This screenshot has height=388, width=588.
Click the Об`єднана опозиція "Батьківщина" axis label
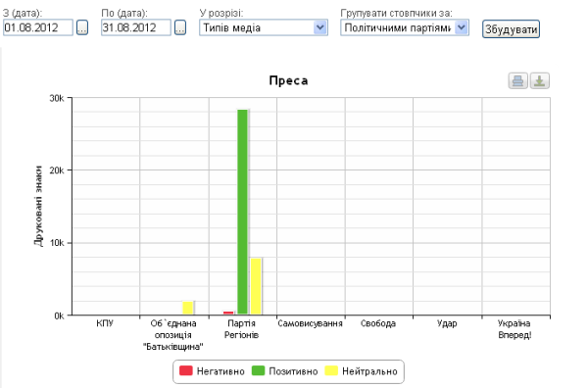point(173,335)
